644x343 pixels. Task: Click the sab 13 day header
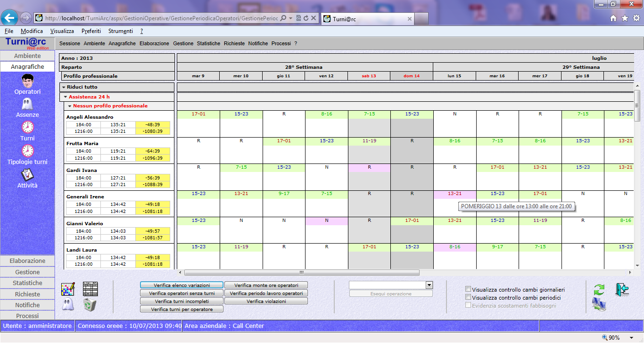click(x=369, y=76)
